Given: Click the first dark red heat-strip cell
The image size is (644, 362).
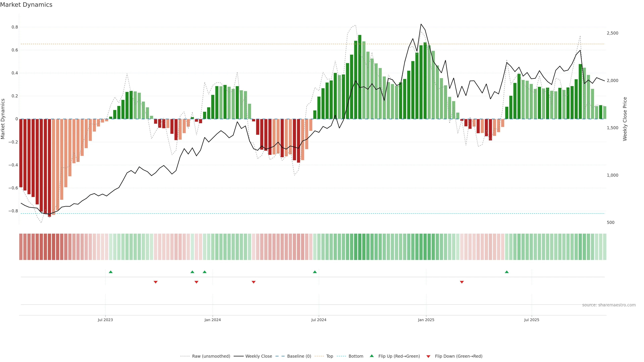Looking at the screenshot, I should (x=21, y=247).
